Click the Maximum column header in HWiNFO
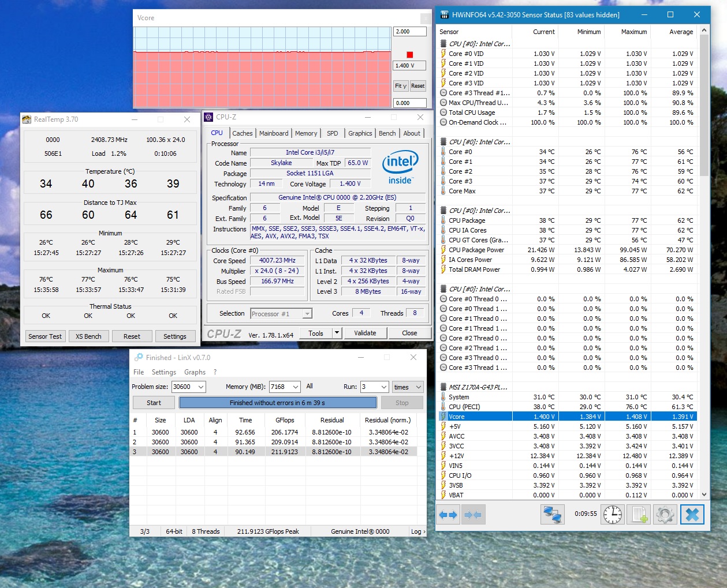The image size is (727, 588). pos(628,32)
